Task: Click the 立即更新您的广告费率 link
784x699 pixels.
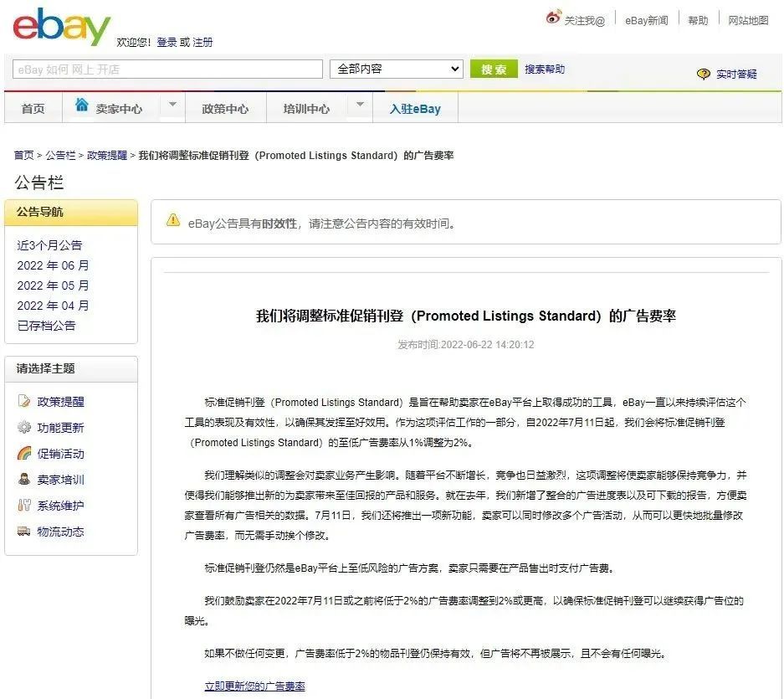Action: pos(254,686)
